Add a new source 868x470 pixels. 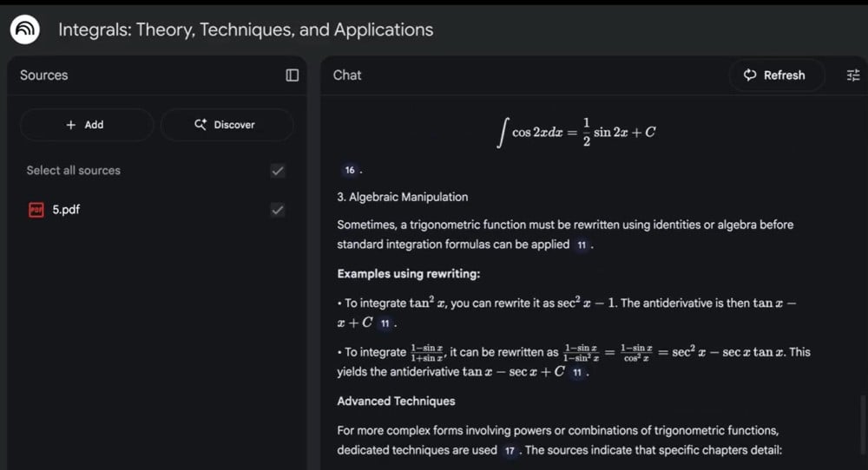click(x=85, y=125)
